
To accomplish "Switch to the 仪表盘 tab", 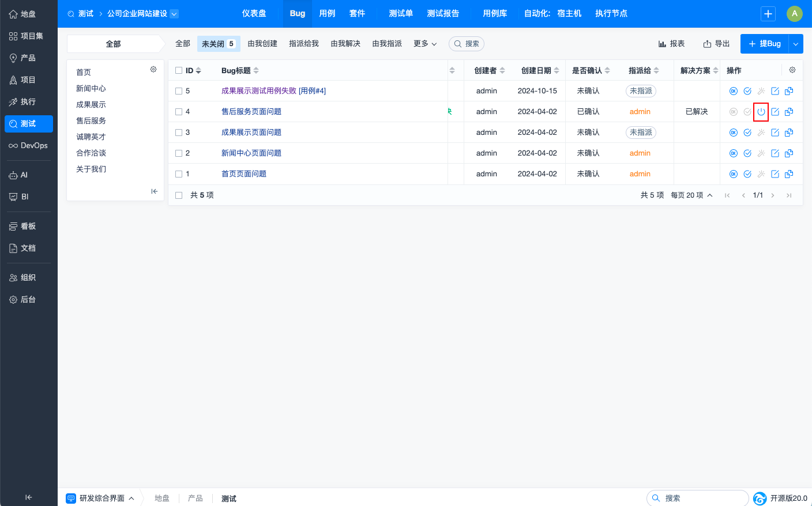I will (x=254, y=14).
